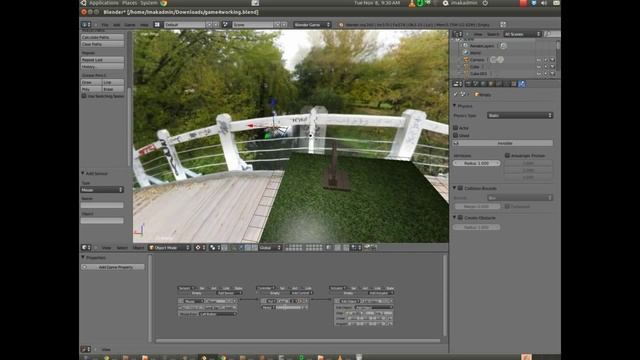
Task: Open the Global orientation dropdown
Action: coord(270,247)
